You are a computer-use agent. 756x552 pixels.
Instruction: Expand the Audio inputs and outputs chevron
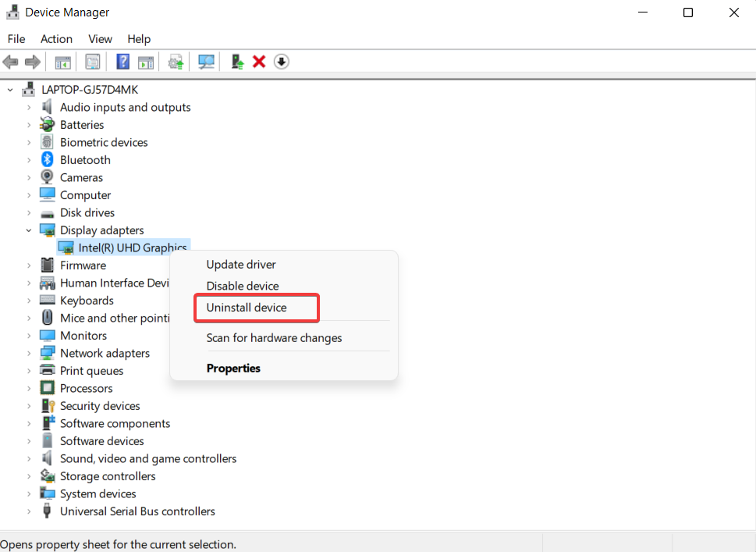(x=29, y=107)
